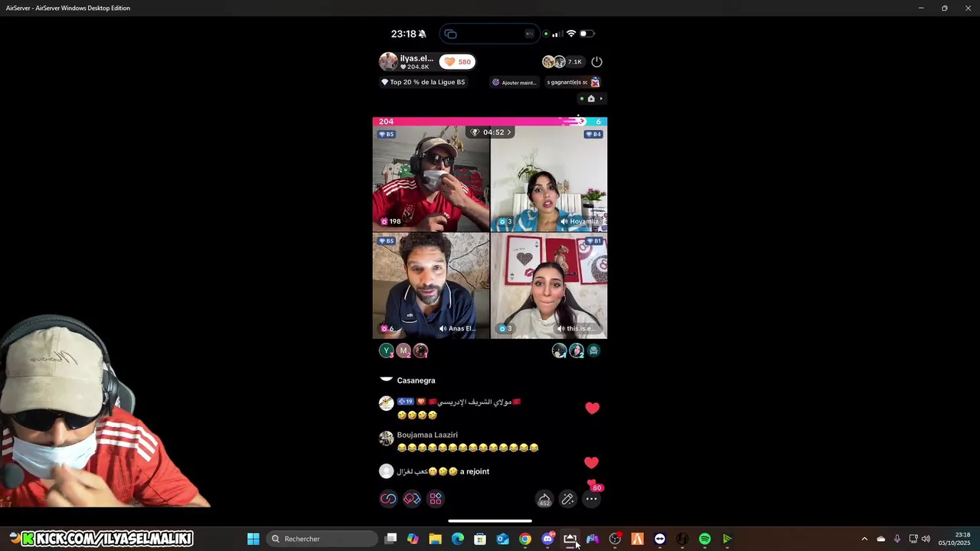Screen dimensions: 980x551
Task: Open the gagnant(e)s banner
Action: (571, 82)
